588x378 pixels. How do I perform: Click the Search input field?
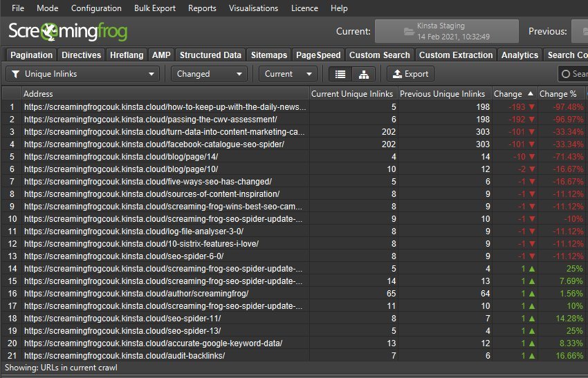pyautogui.click(x=578, y=74)
